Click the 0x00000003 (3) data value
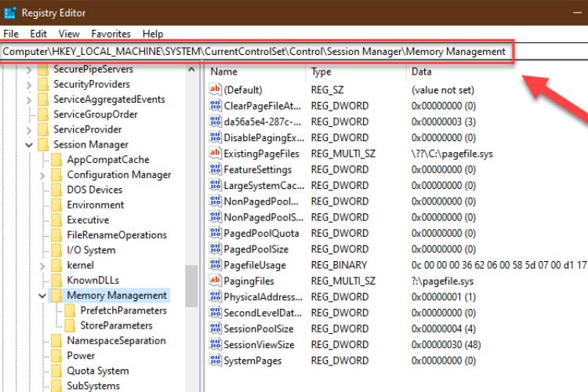Viewport: 588px width, 392px height. pos(443,122)
